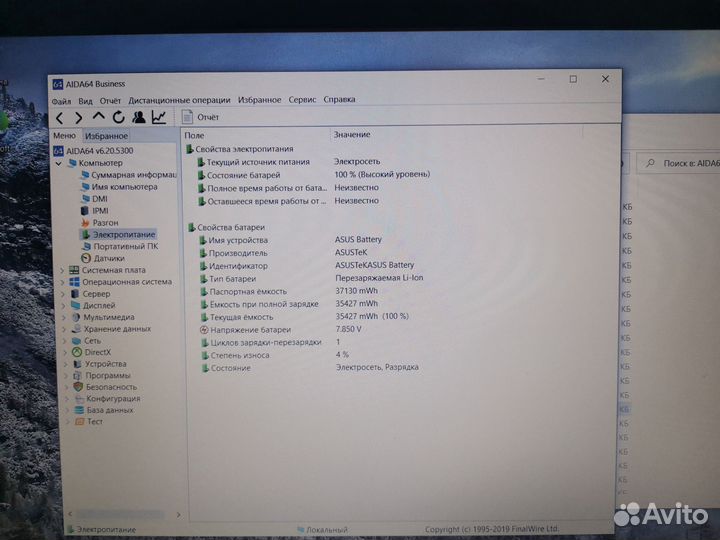Open the Вид menu

tap(85, 101)
